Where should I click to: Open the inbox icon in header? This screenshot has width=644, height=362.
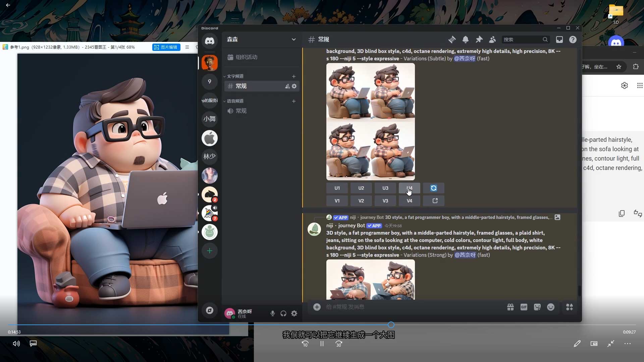point(559,40)
